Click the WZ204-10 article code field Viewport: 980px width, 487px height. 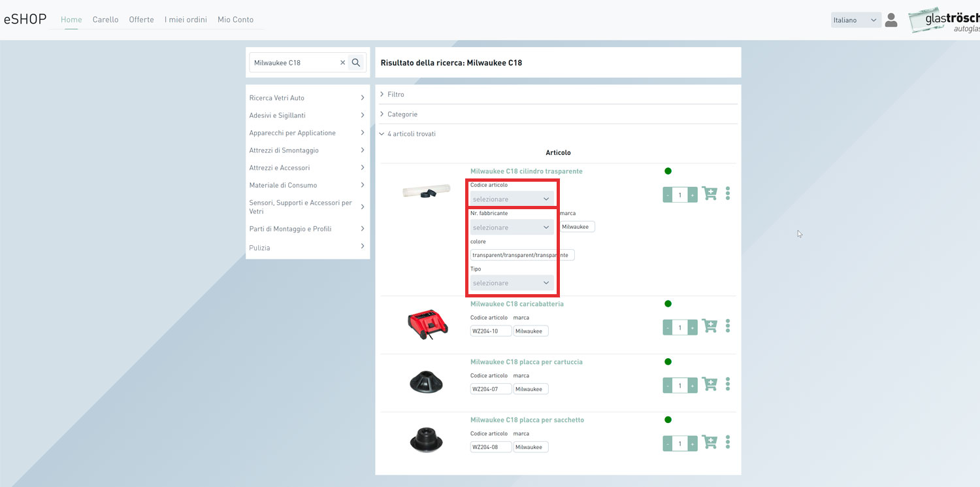click(491, 331)
